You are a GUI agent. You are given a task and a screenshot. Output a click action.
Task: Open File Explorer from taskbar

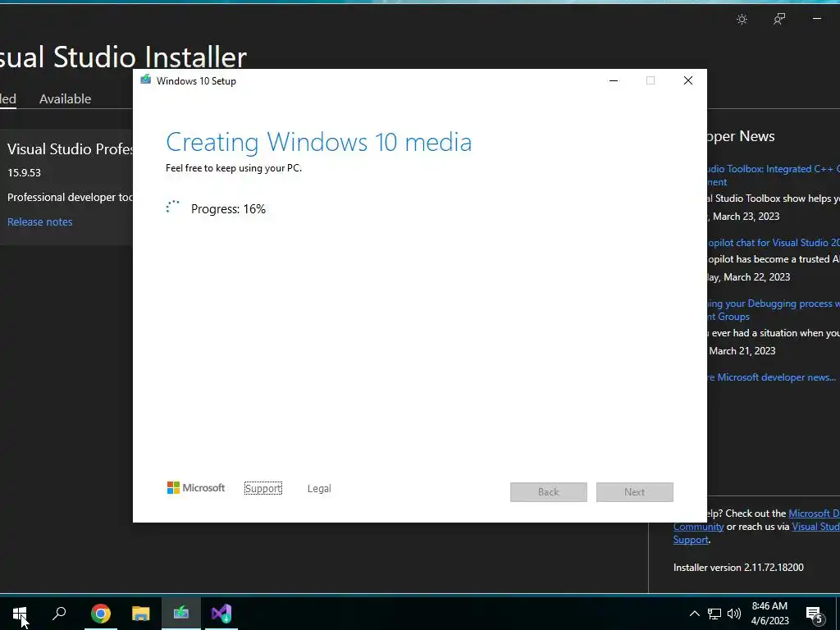pyautogui.click(x=140, y=614)
